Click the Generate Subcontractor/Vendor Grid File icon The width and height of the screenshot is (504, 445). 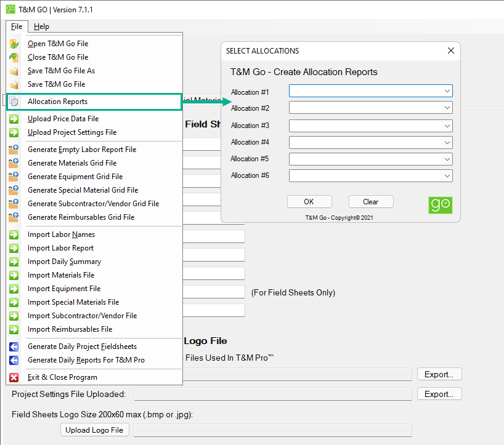pyautogui.click(x=14, y=204)
